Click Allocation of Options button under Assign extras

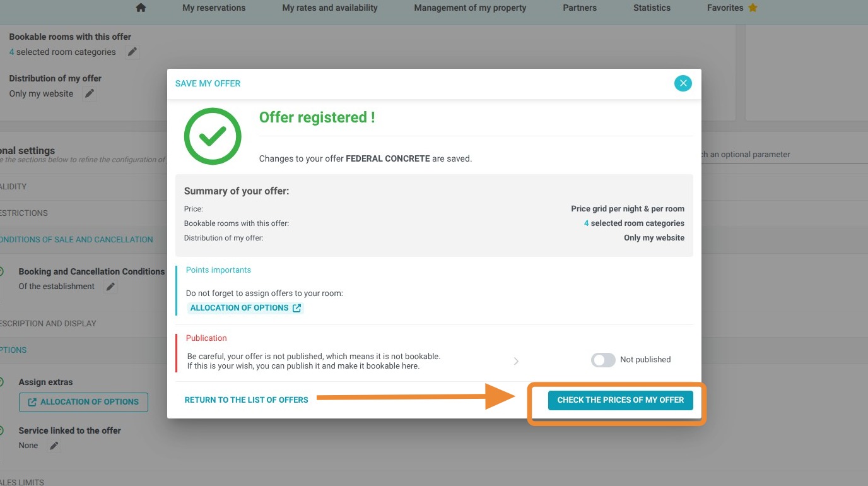coord(83,402)
